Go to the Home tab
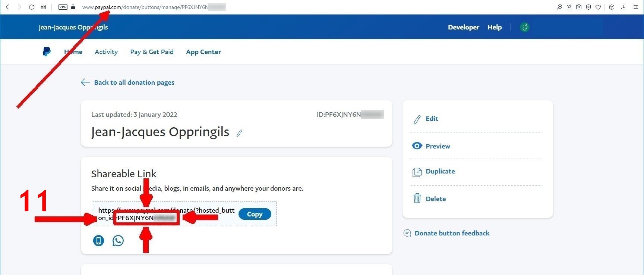 (73, 52)
